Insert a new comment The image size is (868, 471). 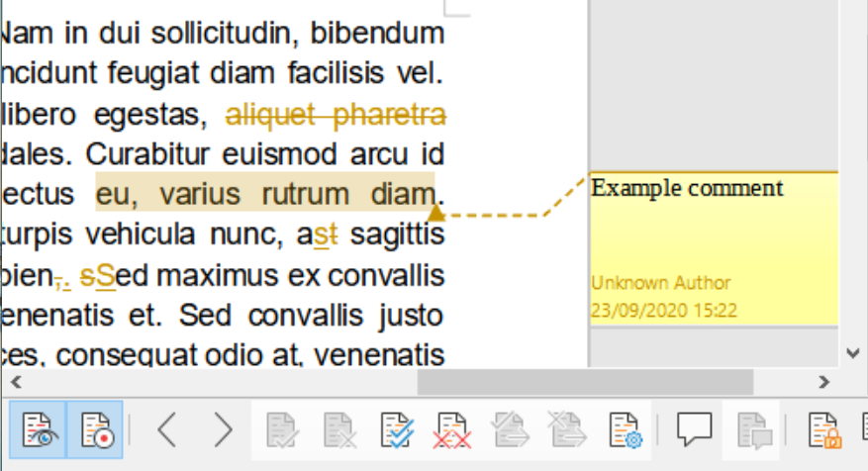pos(695,430)
